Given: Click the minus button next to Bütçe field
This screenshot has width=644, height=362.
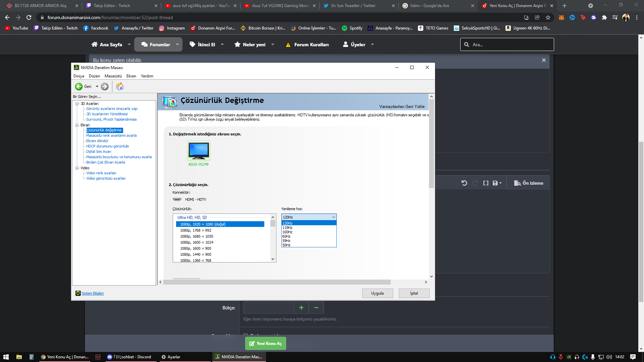Looking at the screenshot, I should (x=316, y=308).
